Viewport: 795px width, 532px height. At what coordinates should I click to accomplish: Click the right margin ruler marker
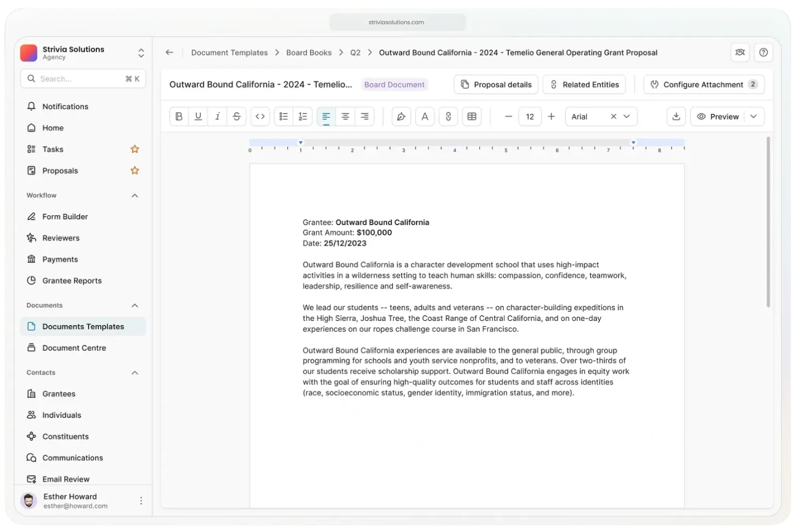coord(633,142)
